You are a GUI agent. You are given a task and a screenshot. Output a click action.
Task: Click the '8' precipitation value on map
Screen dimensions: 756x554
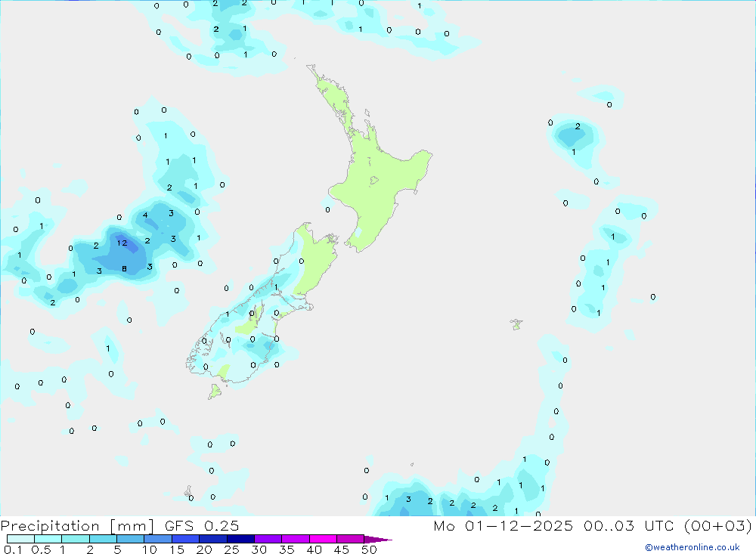pos(125,268)
